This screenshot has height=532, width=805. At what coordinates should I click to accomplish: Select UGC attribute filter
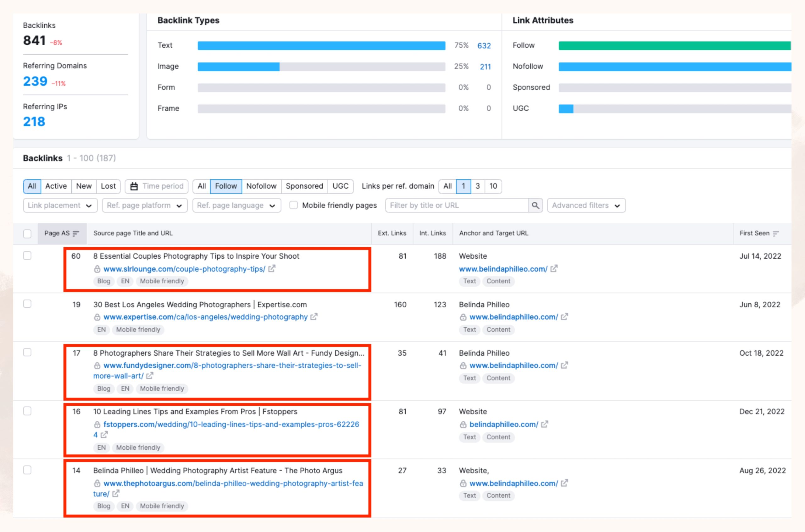[x=340, y=186]
